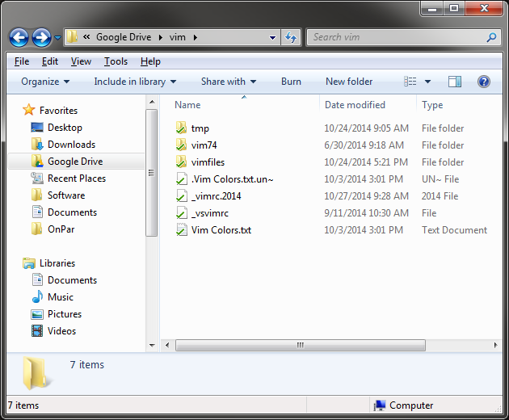Viewport: 509px width, 420px height.
Task: Click the Burn toolbar button
Action: pos(291,82)
